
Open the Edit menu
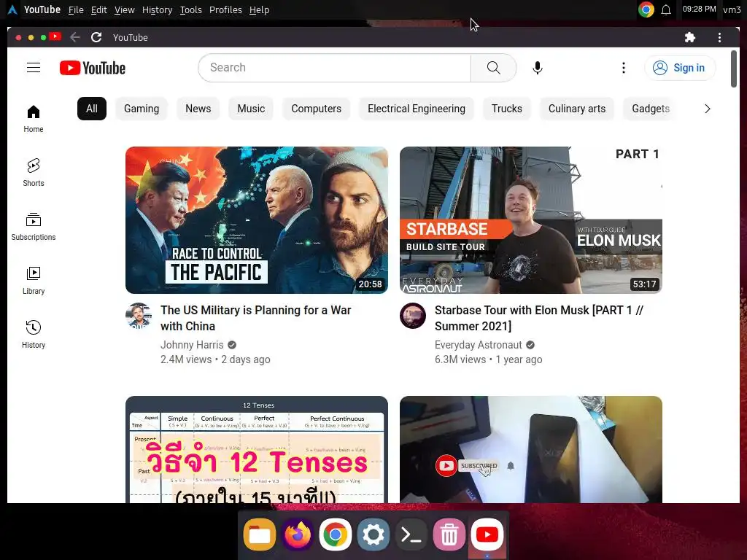click(x=98, y=9)
